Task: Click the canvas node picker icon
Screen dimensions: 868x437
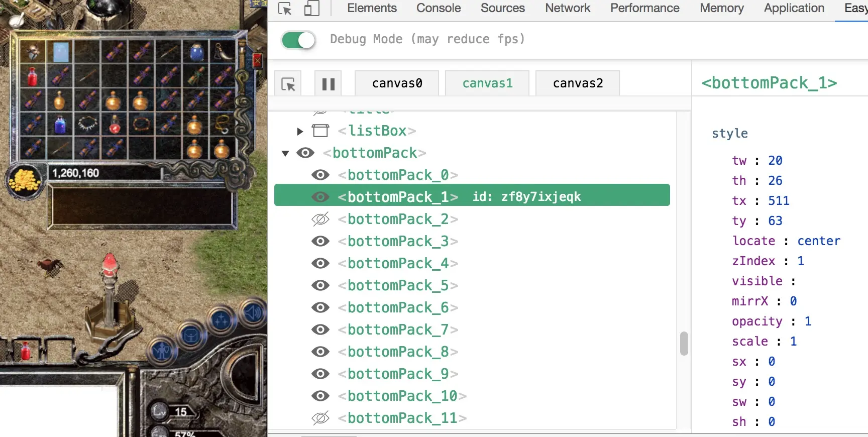Action: point(288,83)
